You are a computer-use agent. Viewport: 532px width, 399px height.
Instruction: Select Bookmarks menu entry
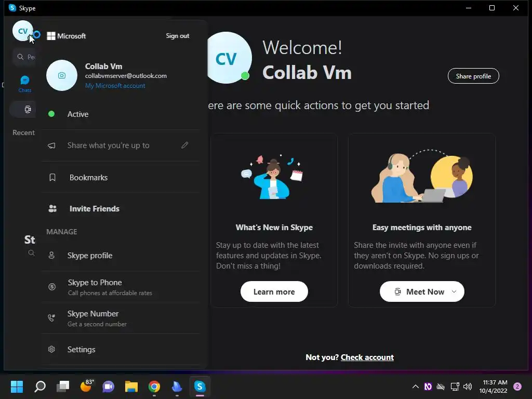tap(121, 178)
